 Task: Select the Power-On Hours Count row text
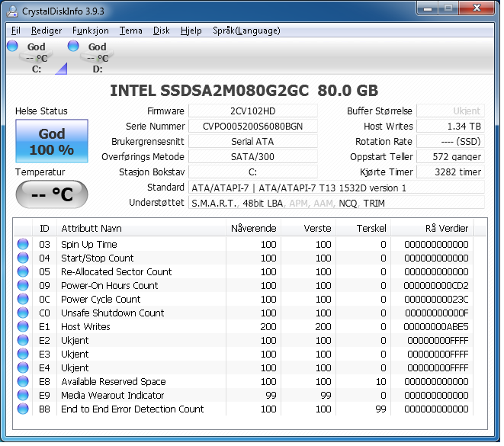click(110, 285)
